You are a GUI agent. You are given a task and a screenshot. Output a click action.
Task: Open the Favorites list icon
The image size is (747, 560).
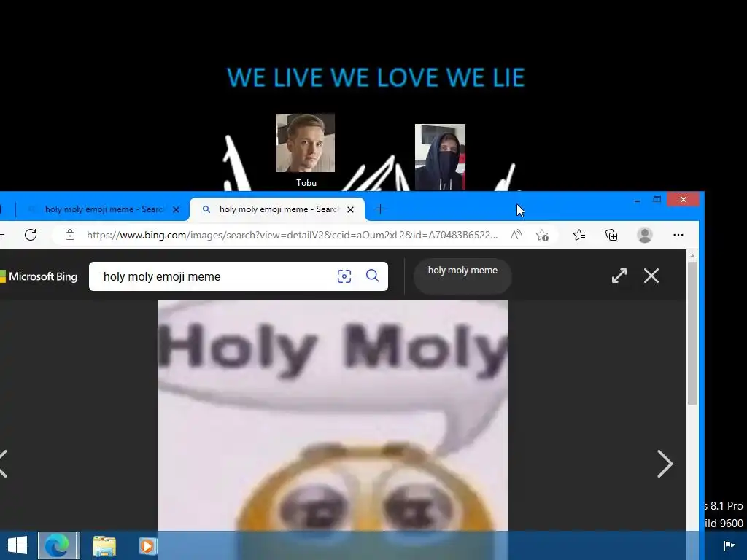(579, 235)
